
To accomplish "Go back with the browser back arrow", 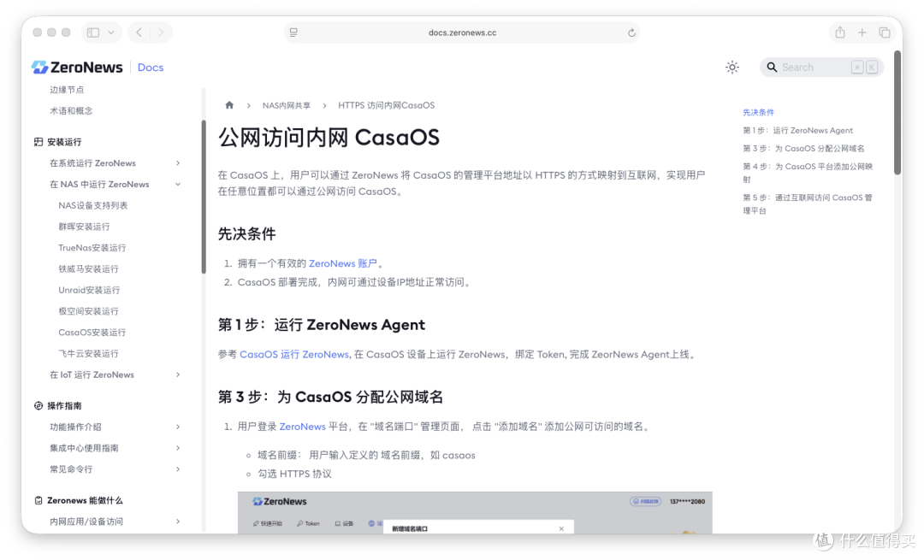I will (x=139, y=32).
